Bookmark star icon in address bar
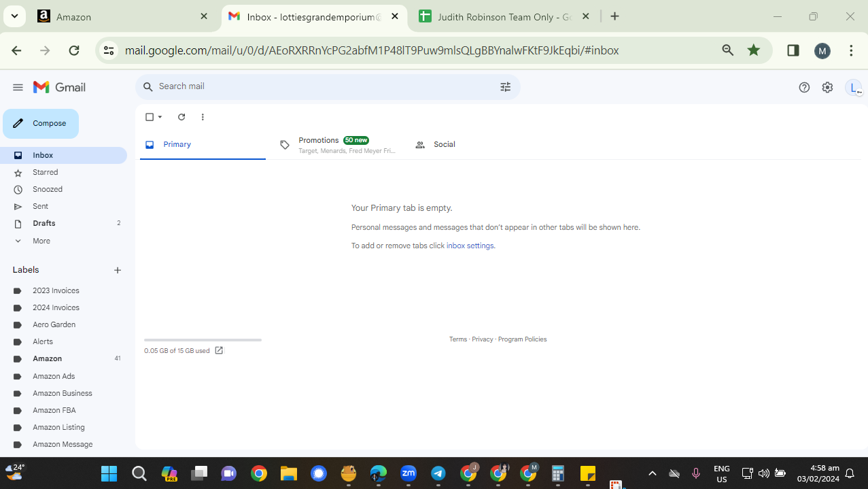 [754, 50]
